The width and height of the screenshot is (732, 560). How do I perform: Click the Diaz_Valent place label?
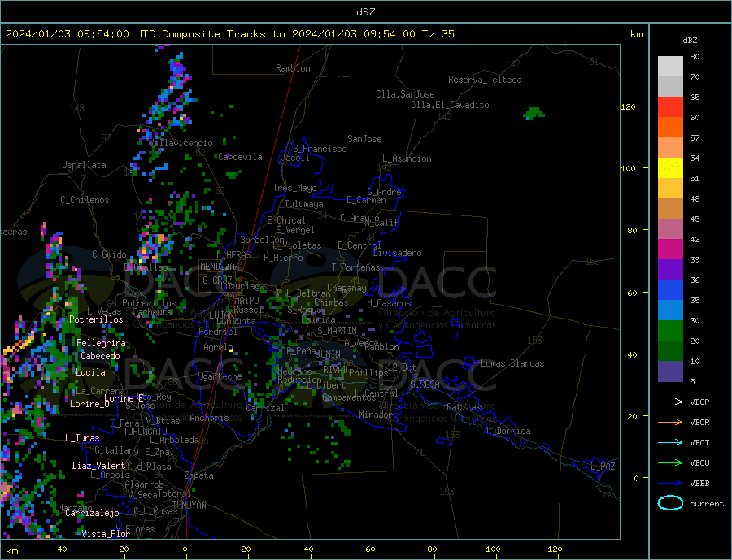[x=98, y=466]
